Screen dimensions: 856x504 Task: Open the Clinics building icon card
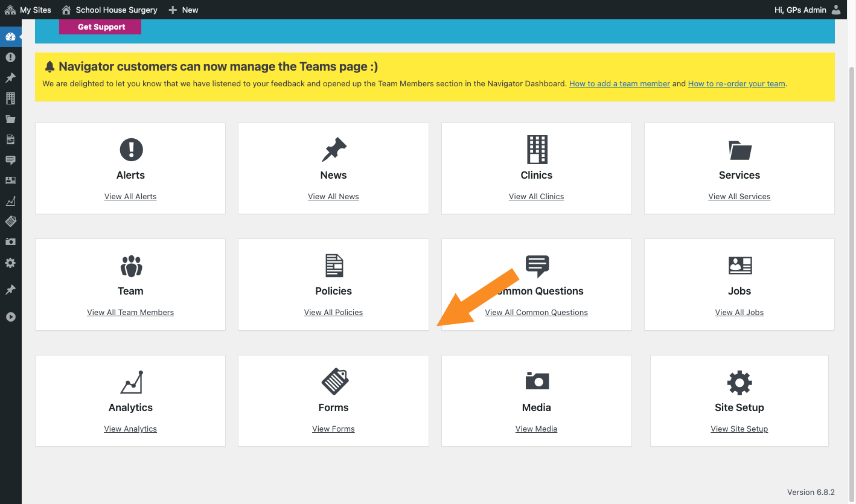coord(537,150)
